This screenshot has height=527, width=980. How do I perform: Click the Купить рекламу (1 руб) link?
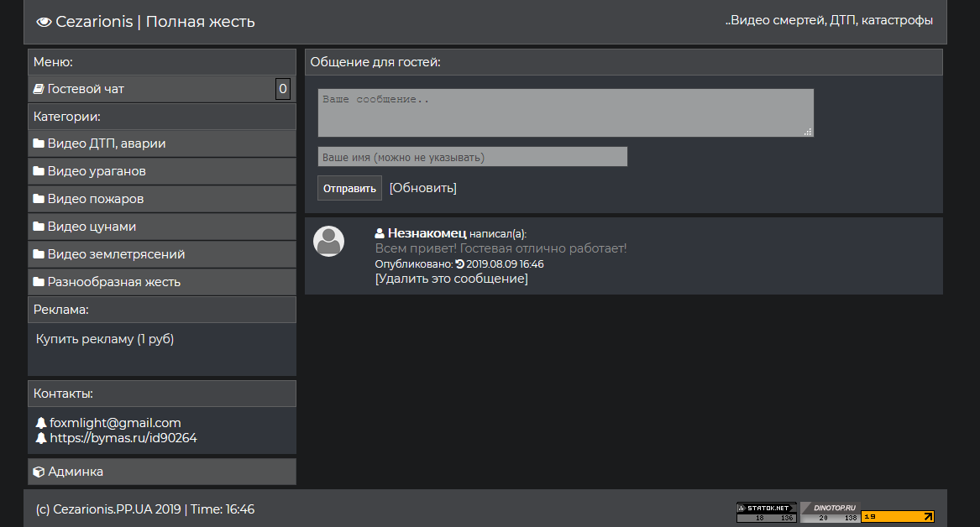[105, 339]
